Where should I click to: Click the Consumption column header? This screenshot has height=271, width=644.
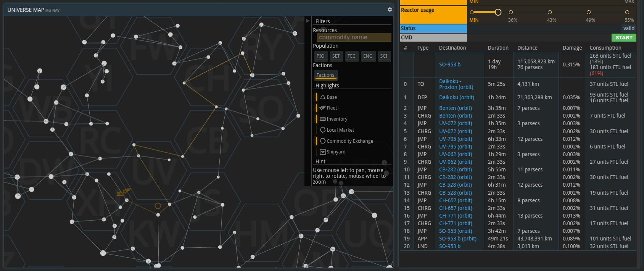[605, 48]
